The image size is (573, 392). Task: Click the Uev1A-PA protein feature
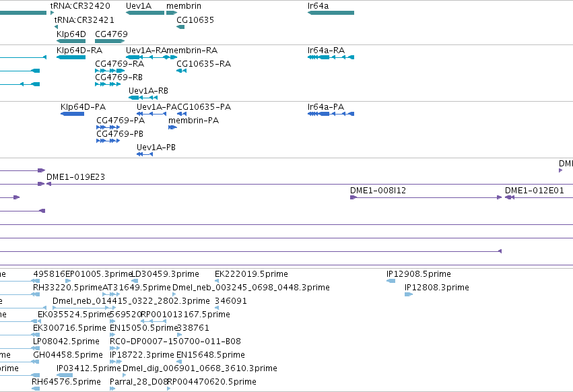tap(151, 114)
